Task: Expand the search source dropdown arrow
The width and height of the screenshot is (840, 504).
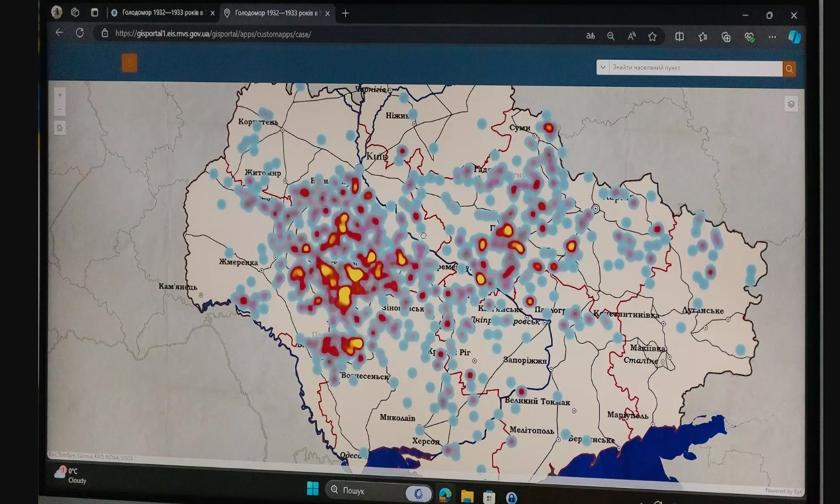Action: pos(603,68)
